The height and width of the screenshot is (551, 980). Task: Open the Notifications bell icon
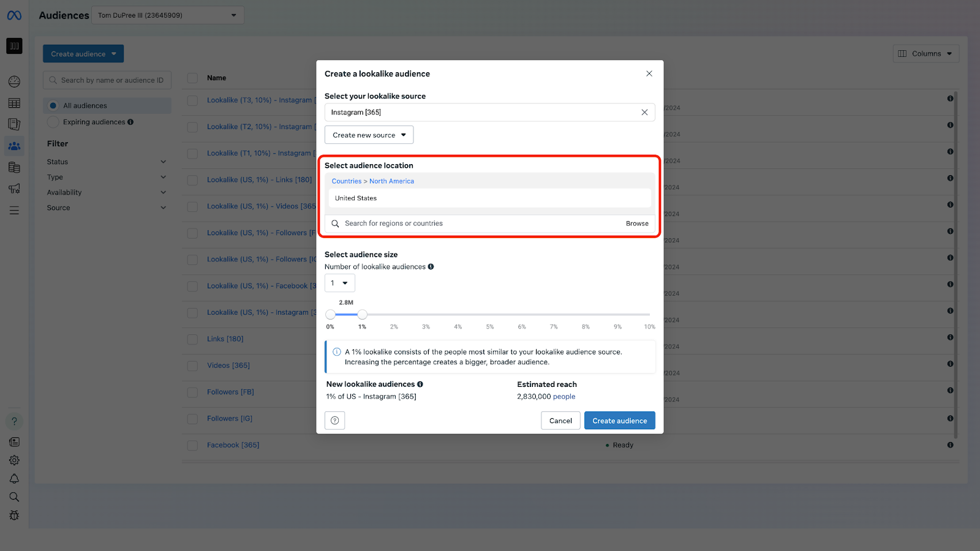point(14,479)
